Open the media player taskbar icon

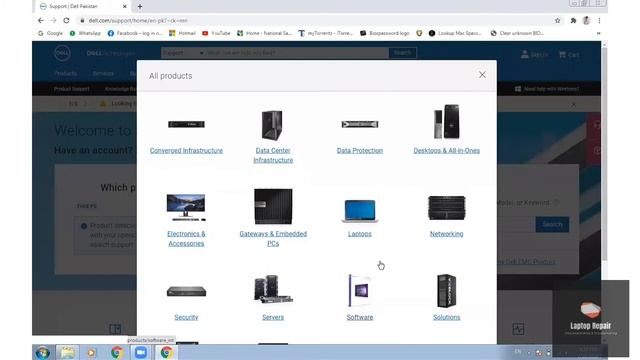pos(91,352)
